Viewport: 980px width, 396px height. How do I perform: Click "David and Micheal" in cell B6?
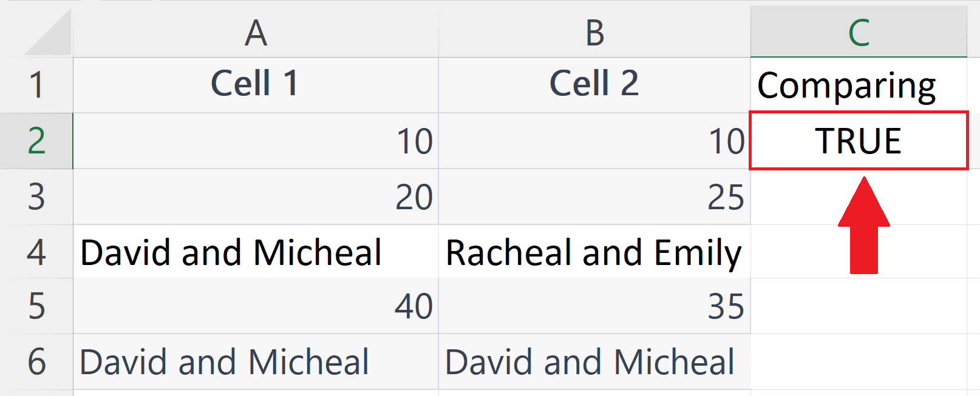[594, 362]
